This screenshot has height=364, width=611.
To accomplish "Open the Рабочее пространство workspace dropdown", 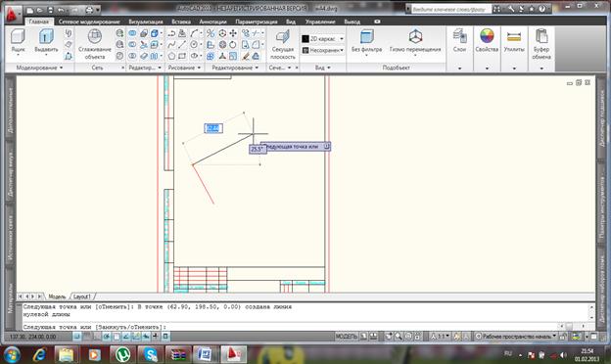I will [x=516, y=336].
